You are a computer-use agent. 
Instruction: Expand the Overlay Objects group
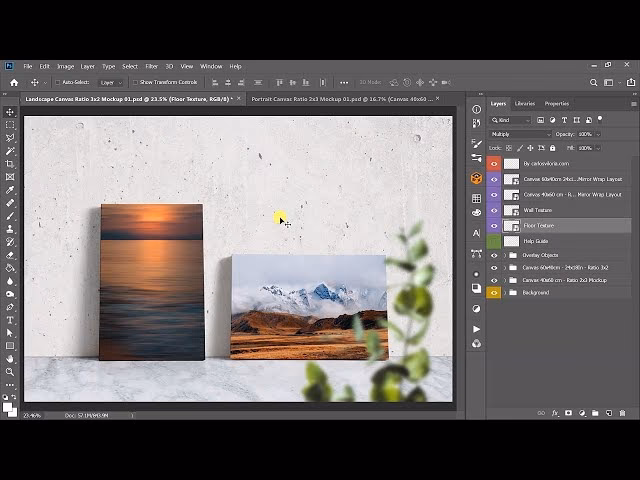[x=504, y=256]
